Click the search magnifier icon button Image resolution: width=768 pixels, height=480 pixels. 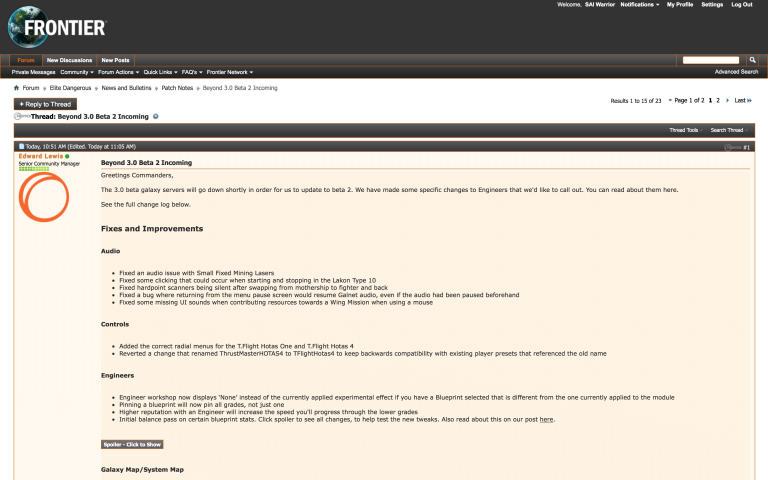752,60
